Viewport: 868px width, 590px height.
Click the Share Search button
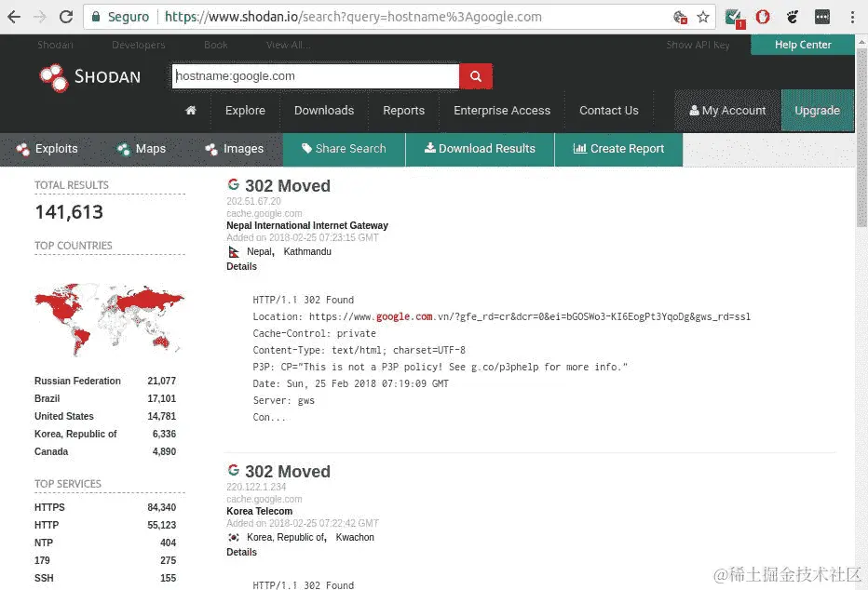click(x=344, y=149)
